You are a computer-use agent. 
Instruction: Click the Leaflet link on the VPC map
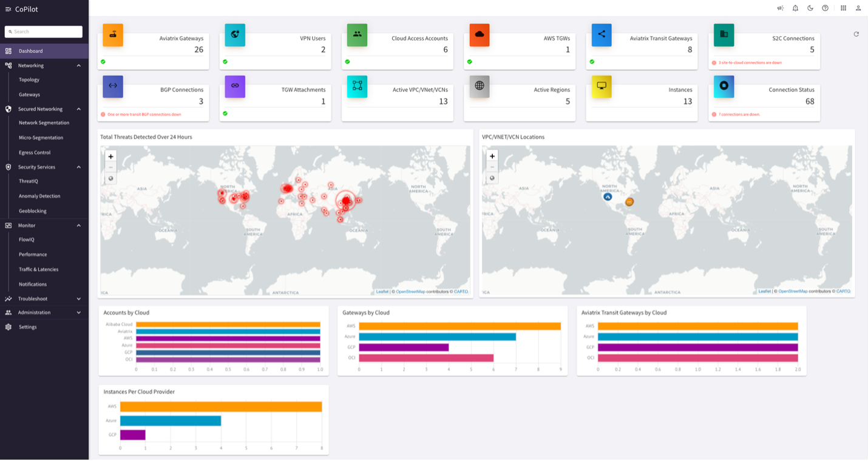[x=764, y=291]
